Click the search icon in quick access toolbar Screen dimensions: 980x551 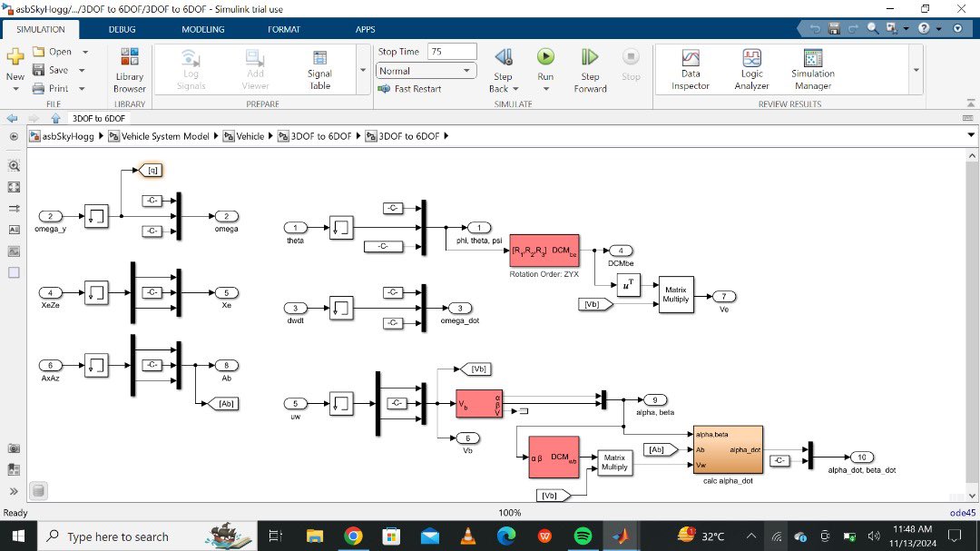click(873, 29)
